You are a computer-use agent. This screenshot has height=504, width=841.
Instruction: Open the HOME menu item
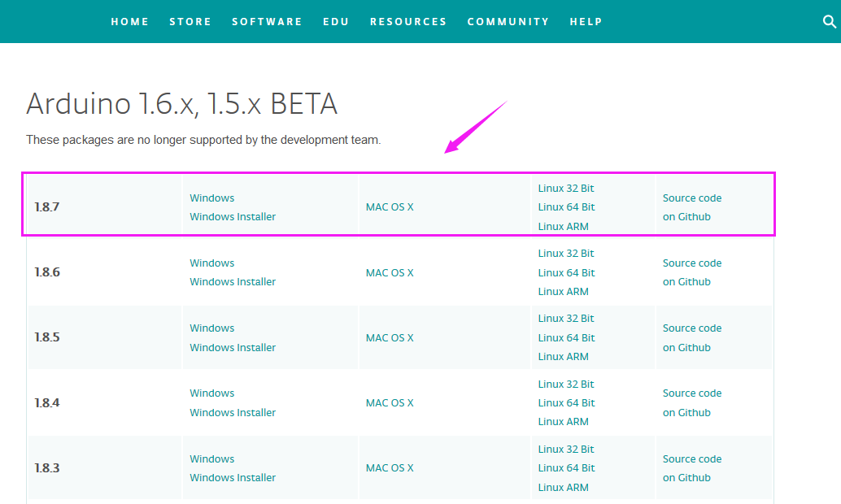(130, 21)
